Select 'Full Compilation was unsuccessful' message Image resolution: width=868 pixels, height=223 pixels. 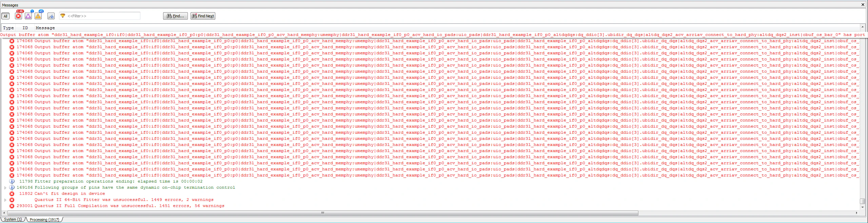[x=129, y=206]
